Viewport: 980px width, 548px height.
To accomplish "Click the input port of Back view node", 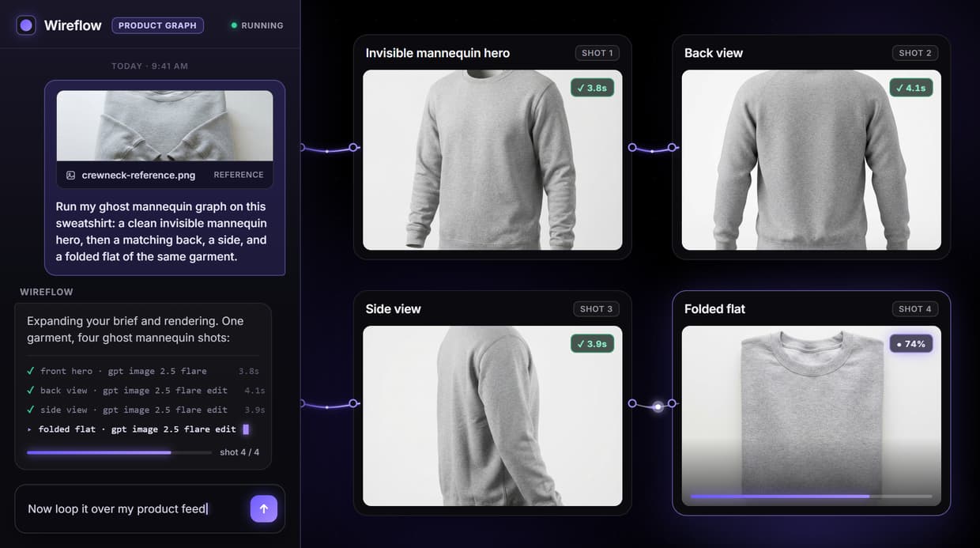I will pyautogui.click(x=672, y=147).
